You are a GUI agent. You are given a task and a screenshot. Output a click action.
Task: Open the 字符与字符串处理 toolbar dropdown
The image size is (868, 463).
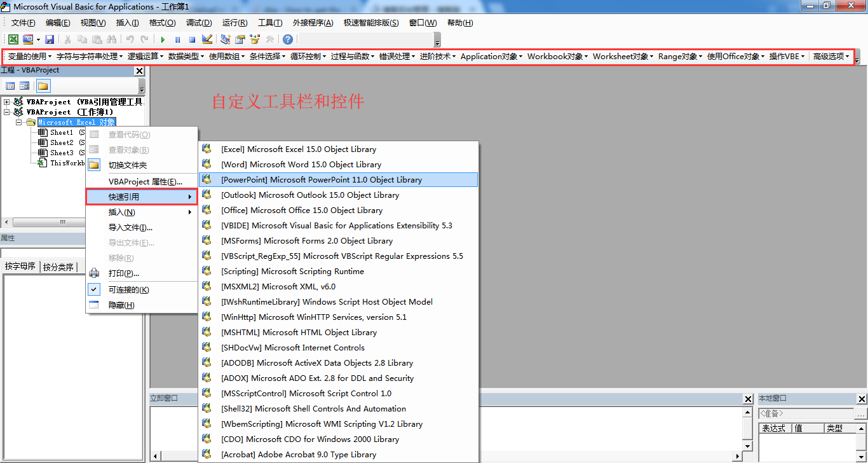(90, 57)
